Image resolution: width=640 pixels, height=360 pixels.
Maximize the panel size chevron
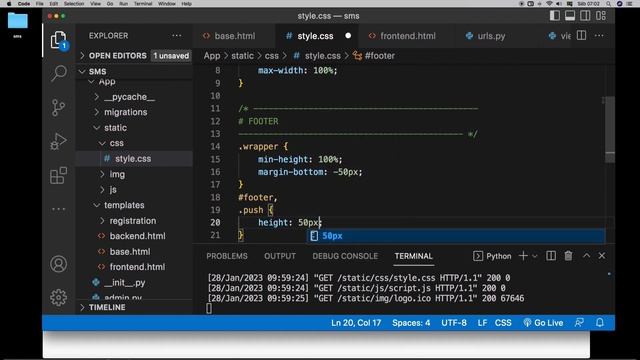tap(586, 256)
